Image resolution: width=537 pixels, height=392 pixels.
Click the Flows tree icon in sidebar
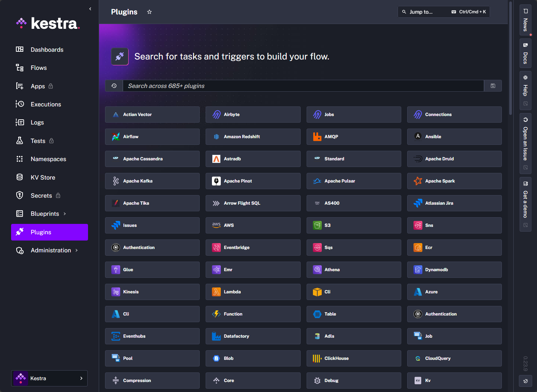(x=20, y=68)
